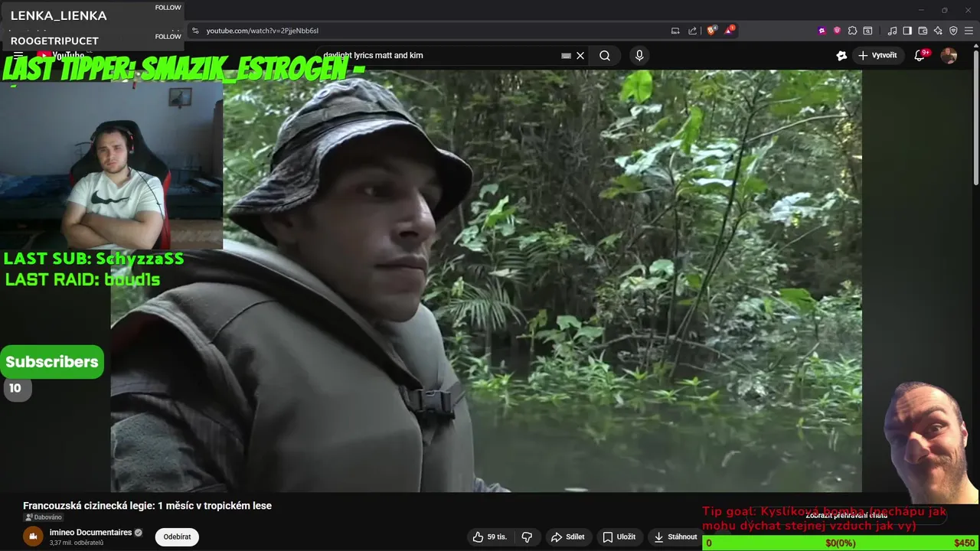
Task: Click the pink shield extension icon
Action: pos(837,31)
